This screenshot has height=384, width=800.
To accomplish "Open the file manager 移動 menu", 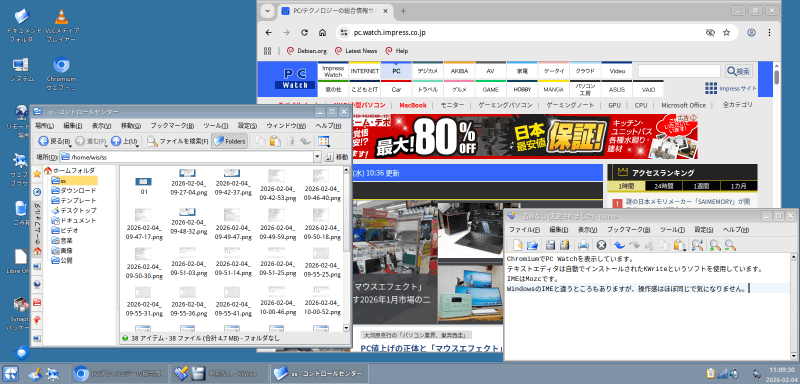I will 131,126.
